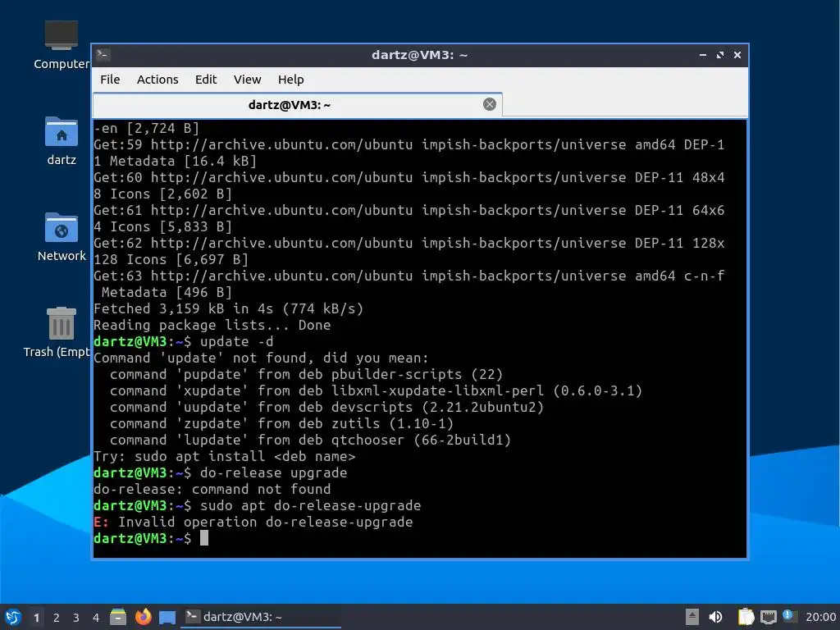Click the terminal window title 'dartz@VM3: ~'
840x630 pixels.
click(x=419, y=55)
